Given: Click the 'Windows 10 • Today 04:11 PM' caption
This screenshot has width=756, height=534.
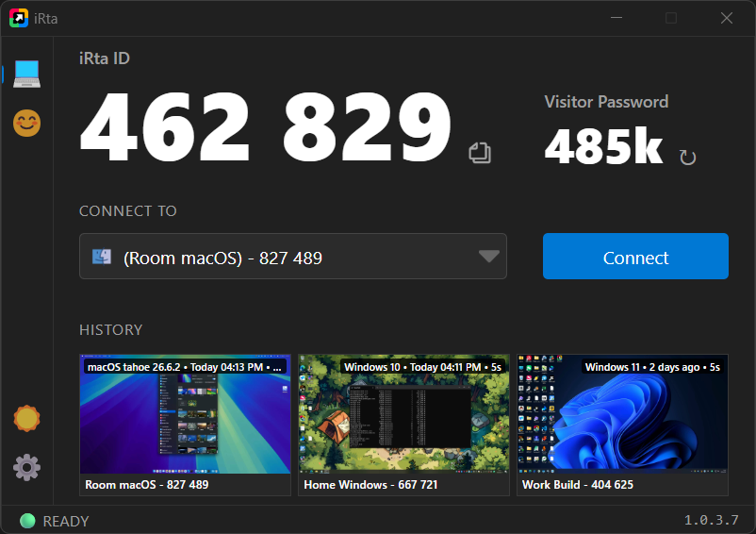Looking at the screenshot, I should pos(423,367).
